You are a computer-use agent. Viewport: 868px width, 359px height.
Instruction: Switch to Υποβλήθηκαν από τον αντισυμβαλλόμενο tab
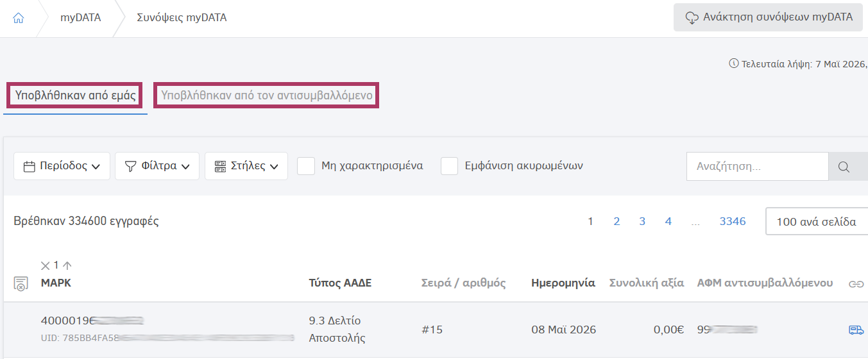pyautogui.click(x=267, y=96)
